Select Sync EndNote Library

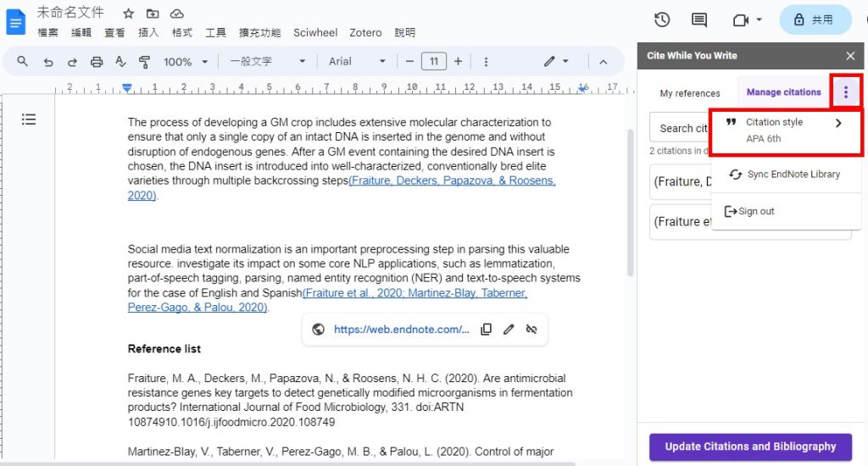point(786,175)
